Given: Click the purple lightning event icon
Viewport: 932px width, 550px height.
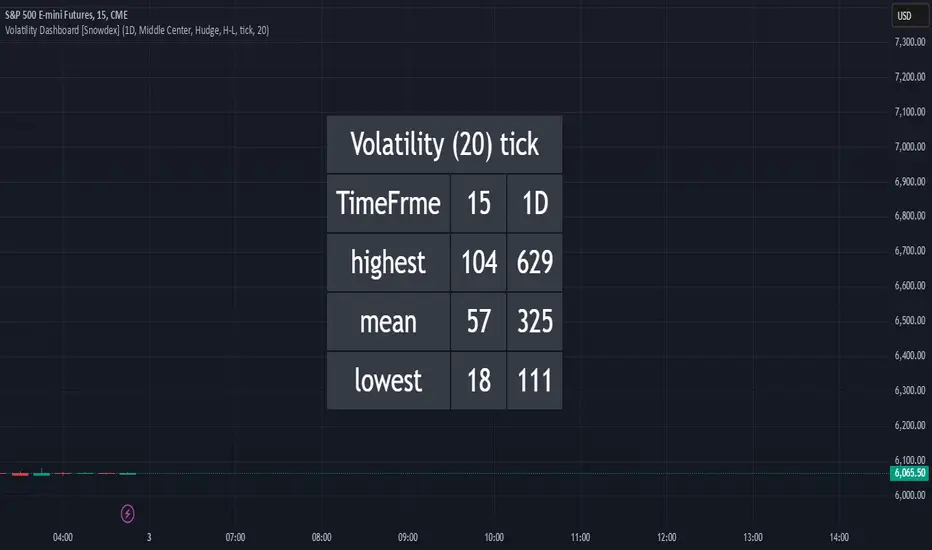Looking at the screenshot, I should click(128, 513).
